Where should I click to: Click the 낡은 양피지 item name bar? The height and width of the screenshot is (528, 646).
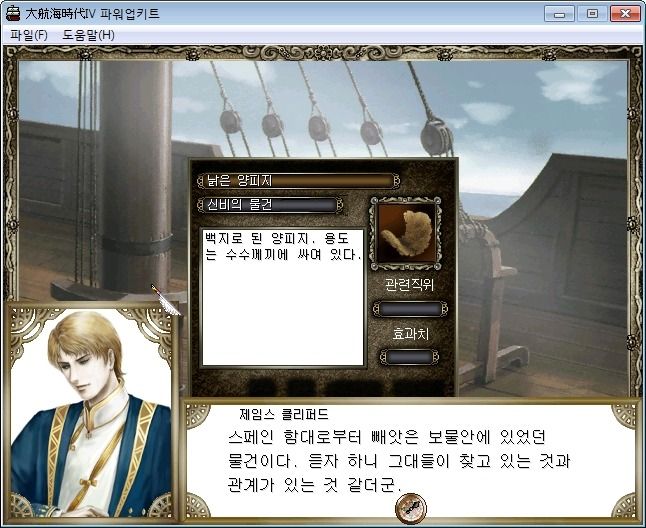pos(299,181)
